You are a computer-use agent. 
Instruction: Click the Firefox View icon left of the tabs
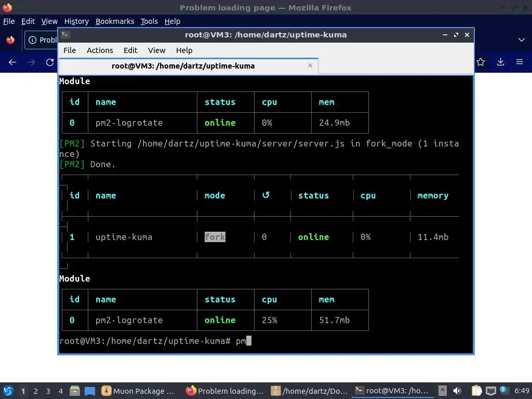pos(10,40)
